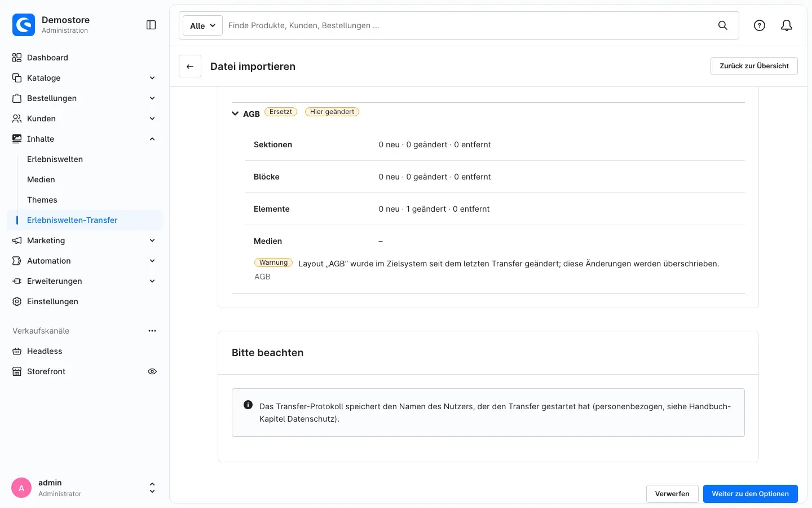Open the Alle search filter dropdown

(x=202, y=25)
